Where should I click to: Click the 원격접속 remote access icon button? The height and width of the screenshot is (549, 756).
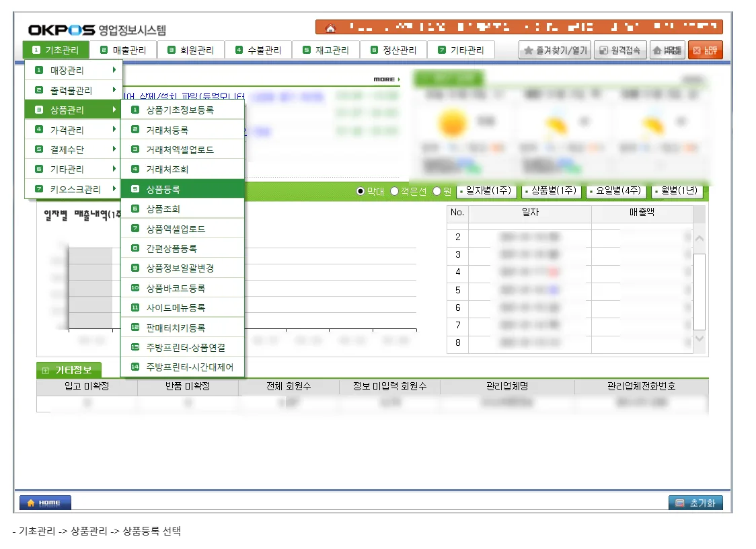619,50
